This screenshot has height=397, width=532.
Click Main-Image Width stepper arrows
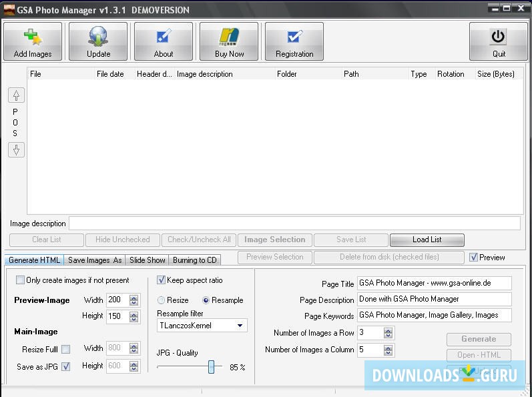134,348
